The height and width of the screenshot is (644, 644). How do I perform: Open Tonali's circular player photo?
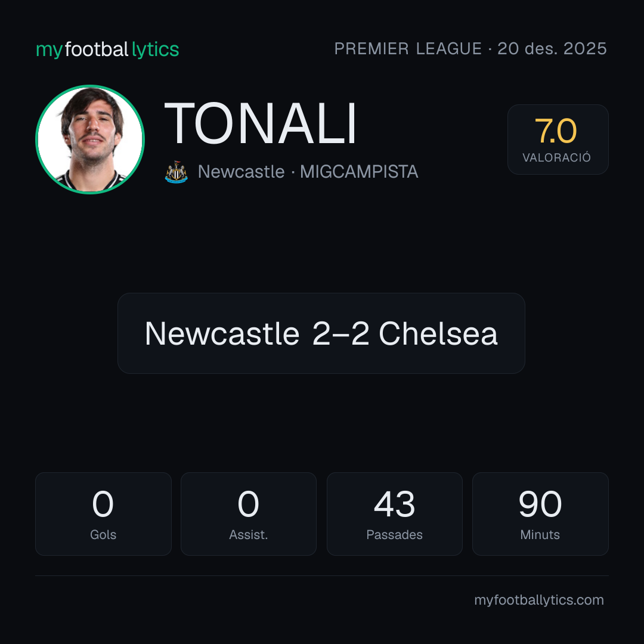point(90,139)
